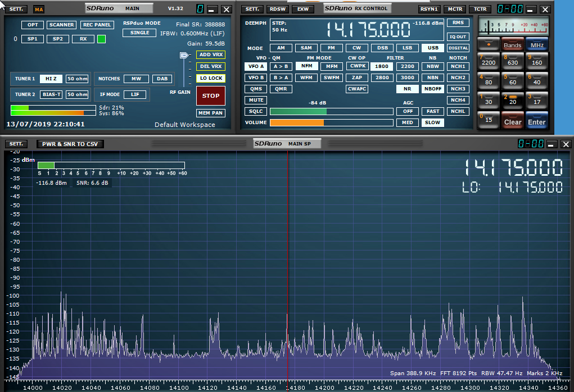Screen dimensions: 574x392
Task: Select AM mode
Action: point(281,48)
